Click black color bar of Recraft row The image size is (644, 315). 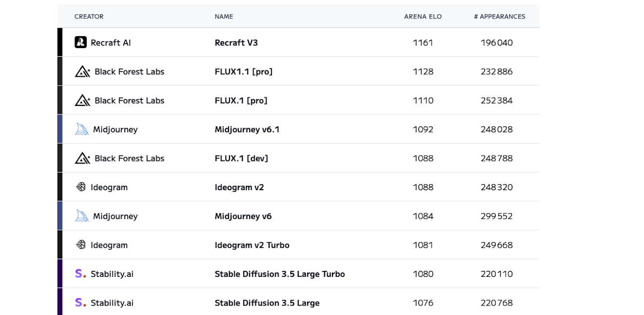pos(60,43)
